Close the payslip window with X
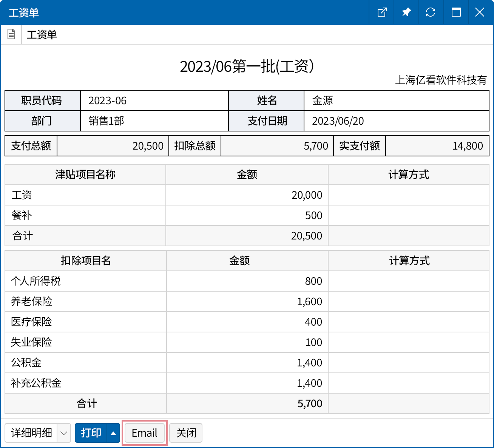 480,12
